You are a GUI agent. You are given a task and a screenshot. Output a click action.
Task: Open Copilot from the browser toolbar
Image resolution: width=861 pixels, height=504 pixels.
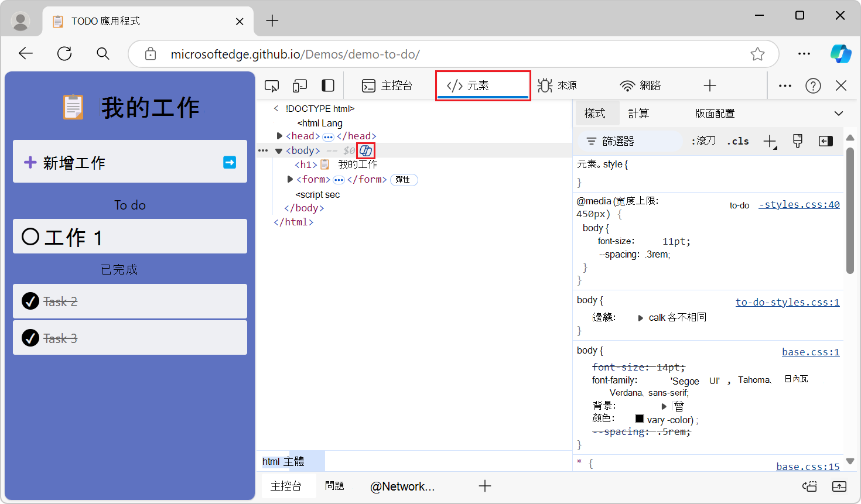(x=841, y=53)
